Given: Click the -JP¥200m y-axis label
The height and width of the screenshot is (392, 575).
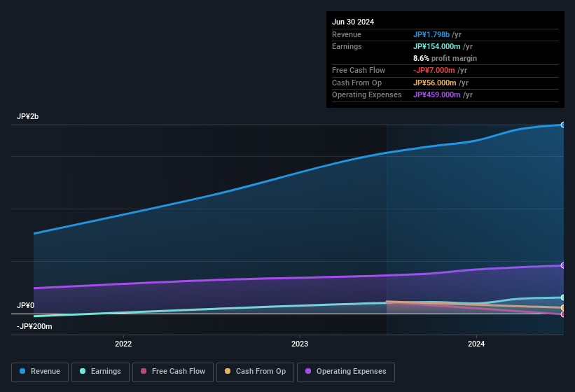Looking at the screenshot, I should pos(34,326).
